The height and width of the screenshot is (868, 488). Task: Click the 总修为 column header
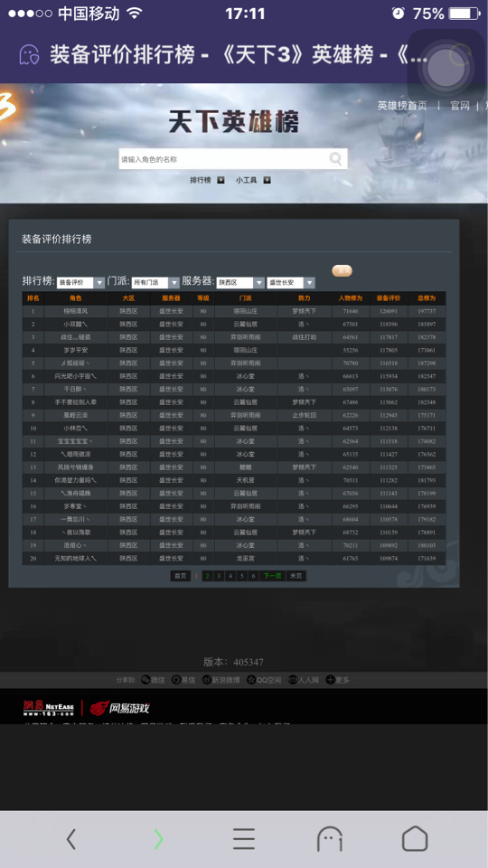pos(427,297)
